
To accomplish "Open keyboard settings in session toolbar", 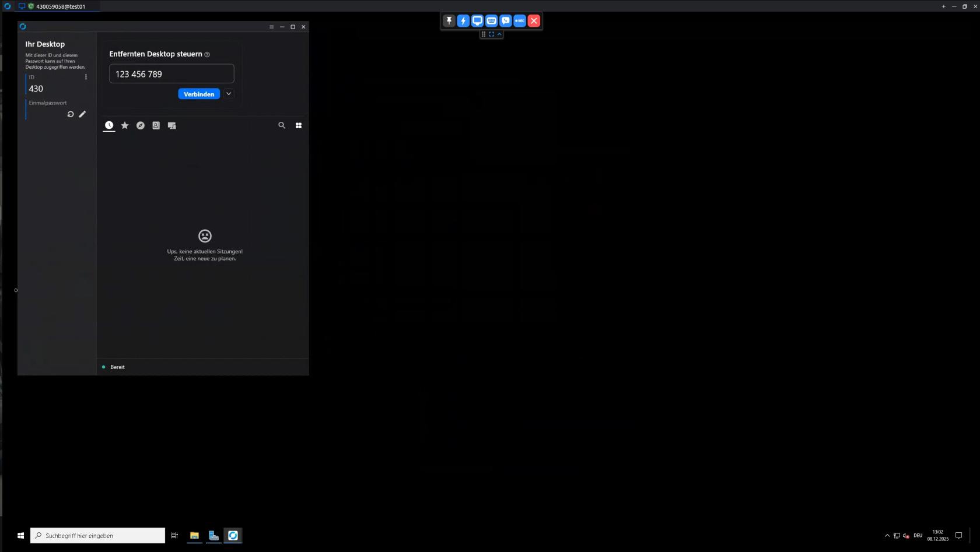I will click(491, 21).
